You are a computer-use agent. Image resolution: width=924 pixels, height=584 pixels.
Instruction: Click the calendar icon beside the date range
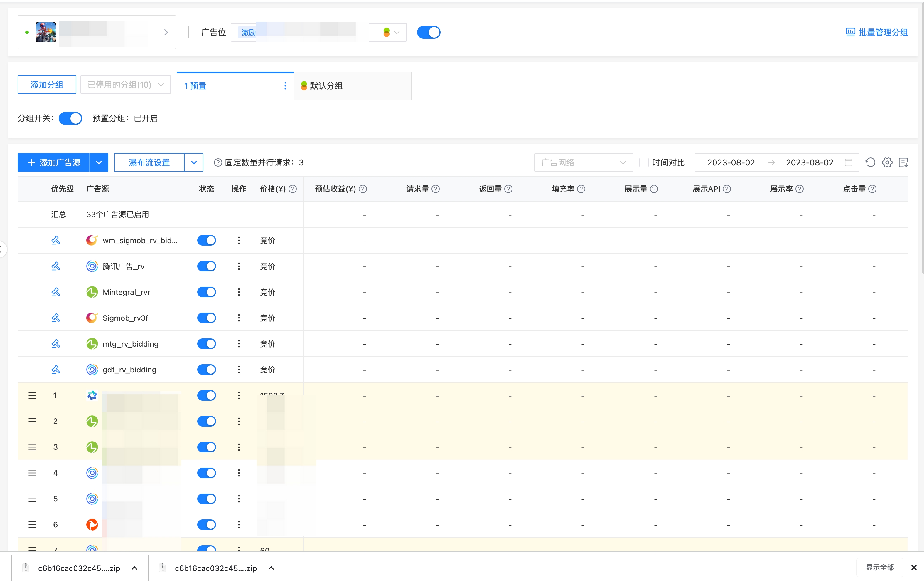click(x=849, y=162)
